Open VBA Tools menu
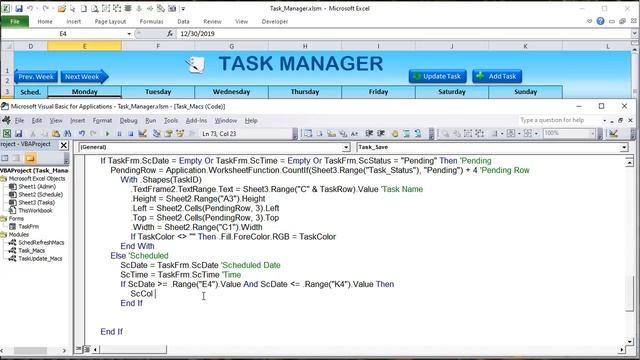 [x=171, y=120]
